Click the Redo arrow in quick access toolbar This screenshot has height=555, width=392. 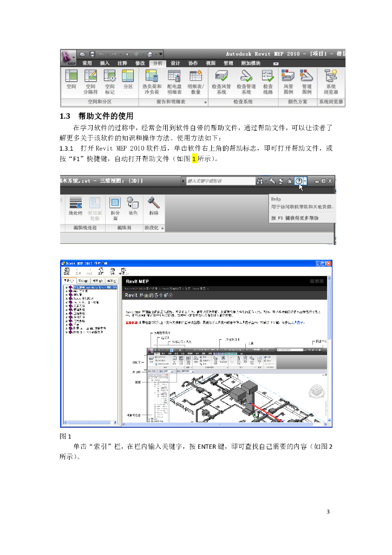click(x=114, y=54)
